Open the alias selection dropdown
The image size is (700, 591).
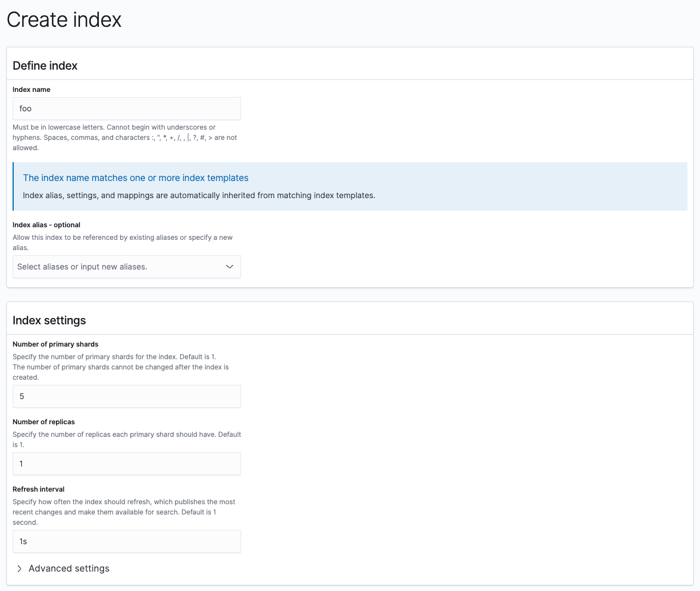pyautogui.click(x=126, y=267)
